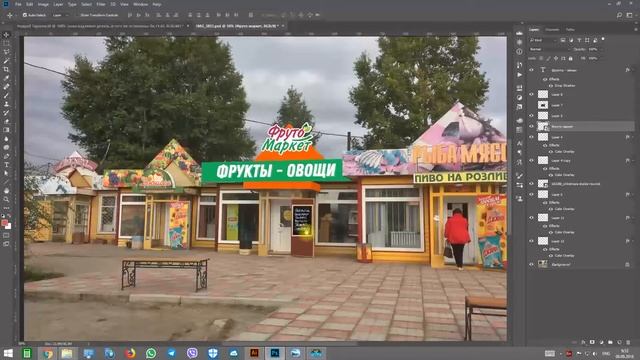Toggle visibility of Layer 11
This screenshot has height=360, width=640.
[x=531, y=218]
